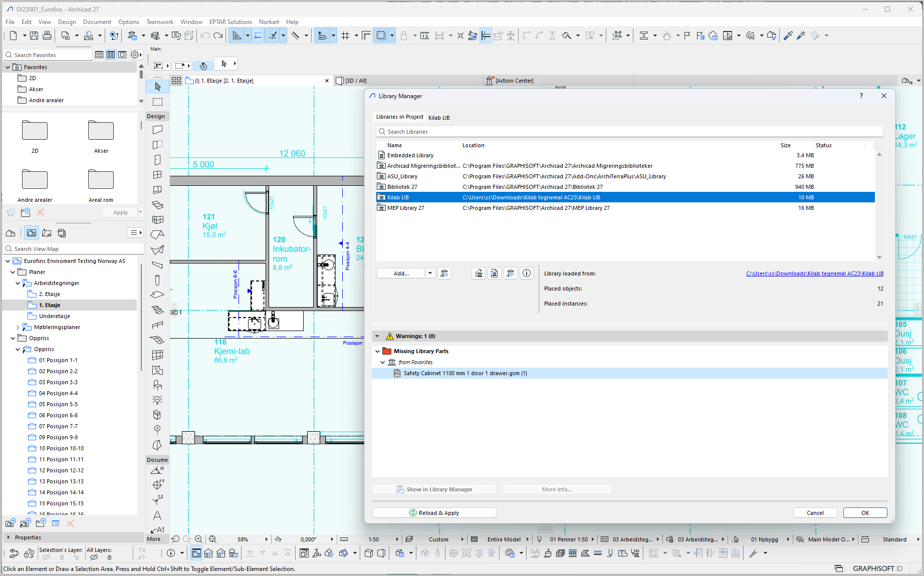Delete favorite with red X icon
This screenshot has height=576, width=924.
(x=41, y=212)
